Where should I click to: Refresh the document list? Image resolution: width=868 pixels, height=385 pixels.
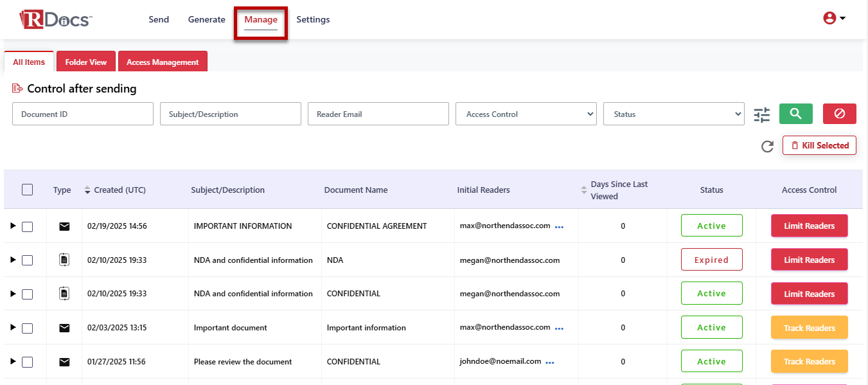(x=767, y=147)
